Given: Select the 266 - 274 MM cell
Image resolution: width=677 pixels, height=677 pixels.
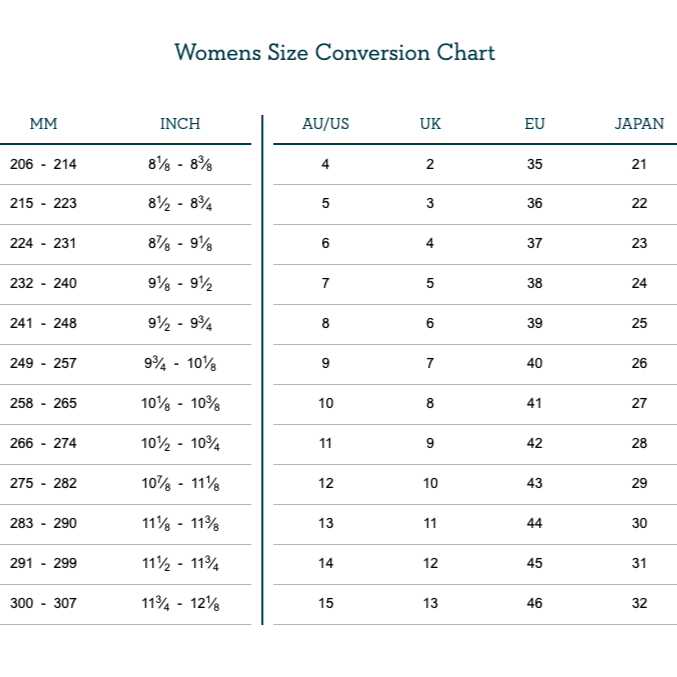Looking at the screenshot, I should (43, 444).
